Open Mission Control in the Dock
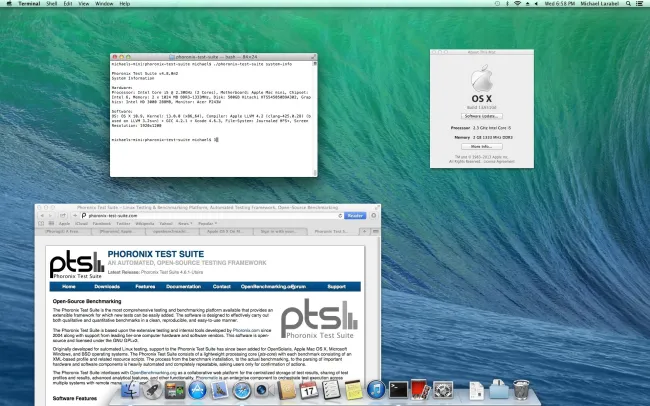Screen dimensions: 650x406 175,390
